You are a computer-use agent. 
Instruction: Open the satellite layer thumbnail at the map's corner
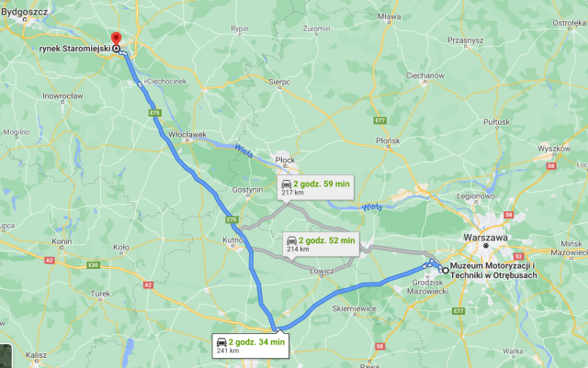pos(6,356)
